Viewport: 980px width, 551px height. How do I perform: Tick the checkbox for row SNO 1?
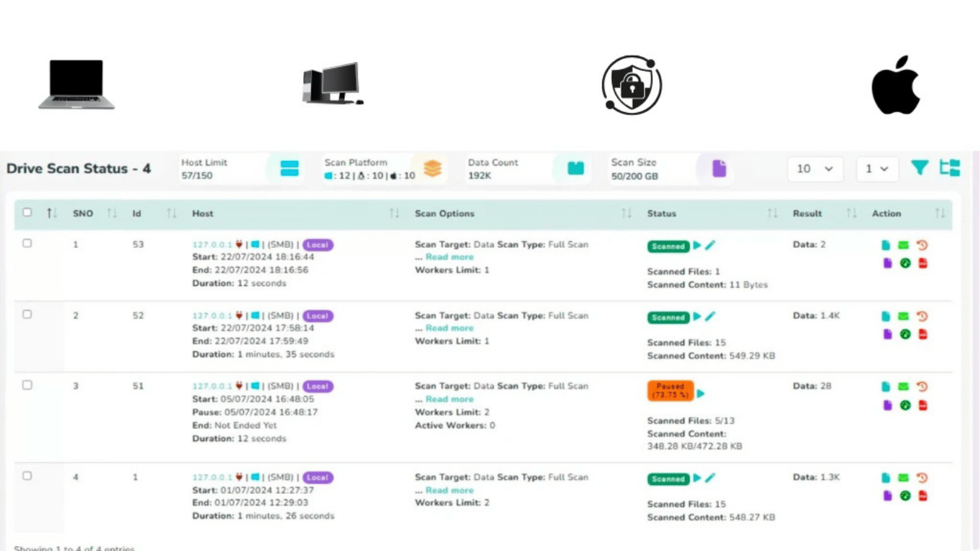click(x=27, y=243)
